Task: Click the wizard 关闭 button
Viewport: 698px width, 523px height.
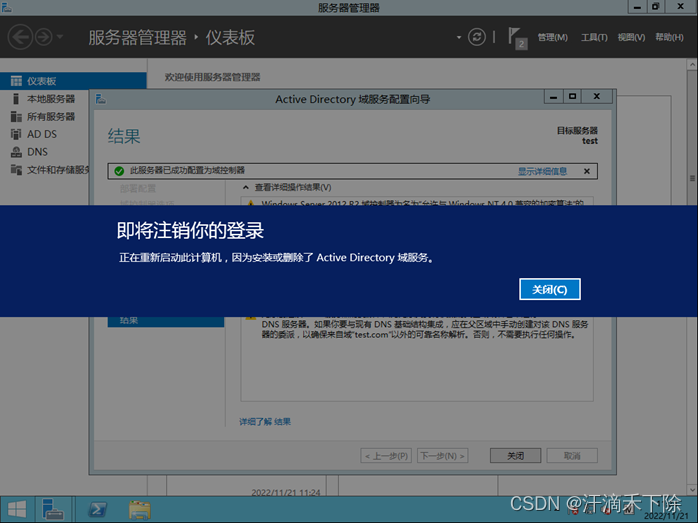Action: (x=515, y=456)
